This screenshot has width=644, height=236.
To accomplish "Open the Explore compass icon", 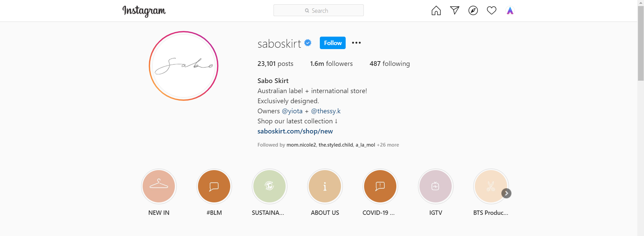I will 473,11.
